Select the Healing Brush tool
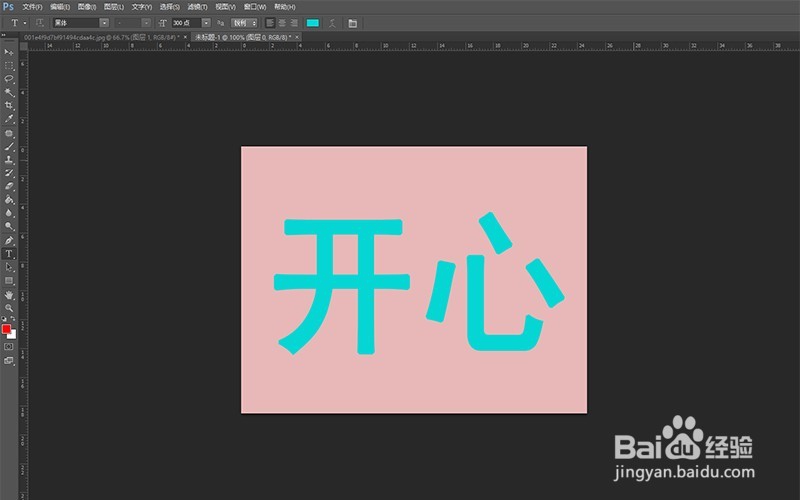Viewport: 800px width, 500px height. tap(9, 133)
